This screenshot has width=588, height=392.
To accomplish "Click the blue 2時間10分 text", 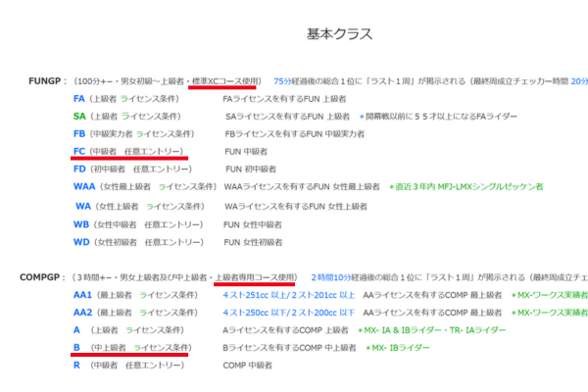I will pos(330,277).
